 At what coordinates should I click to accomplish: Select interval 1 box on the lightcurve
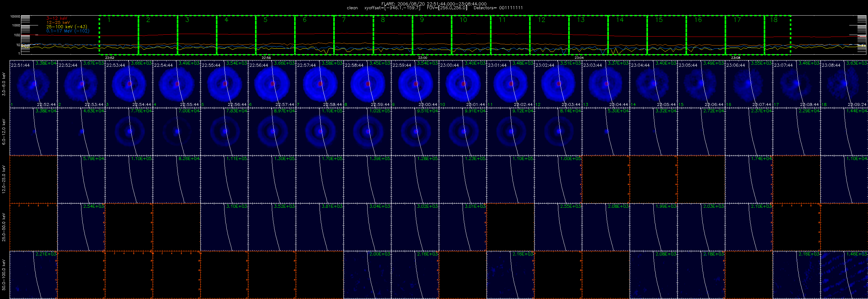point(119,35)
